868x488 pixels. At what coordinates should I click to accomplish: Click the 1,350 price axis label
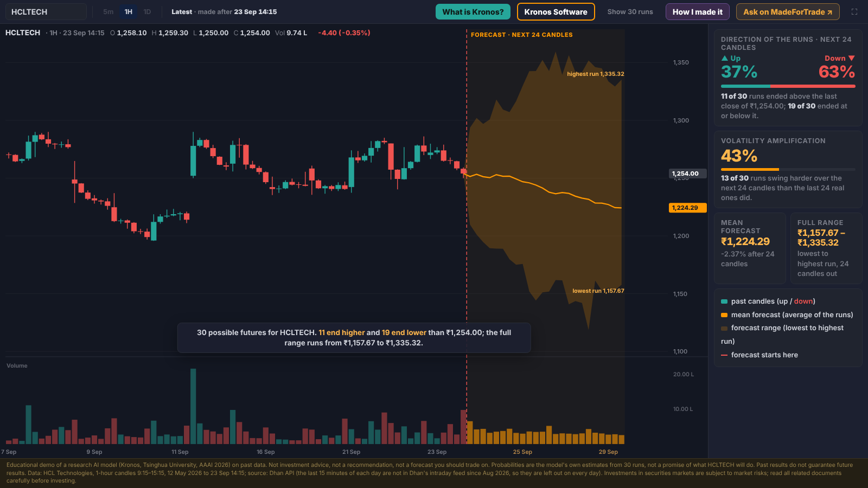(x=681, y=63)
